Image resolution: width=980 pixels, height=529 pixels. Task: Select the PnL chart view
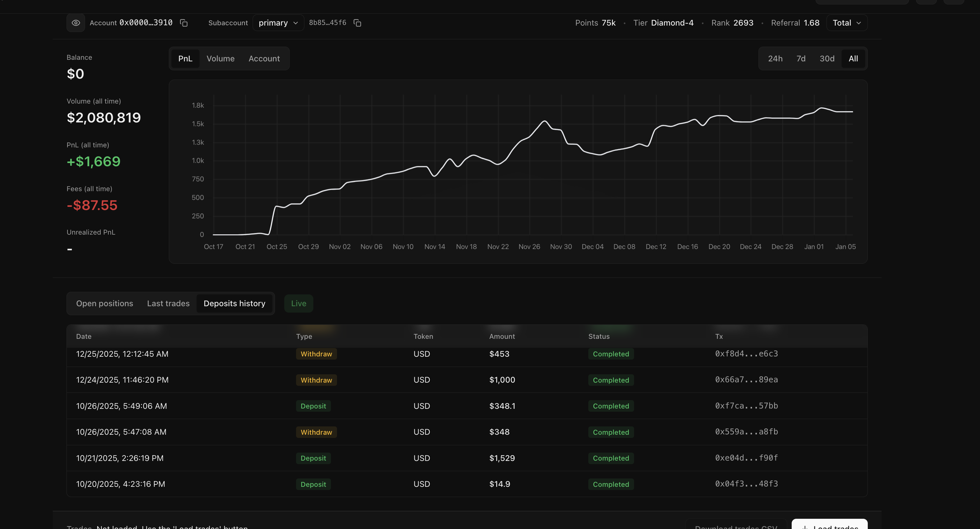(186, 58)
